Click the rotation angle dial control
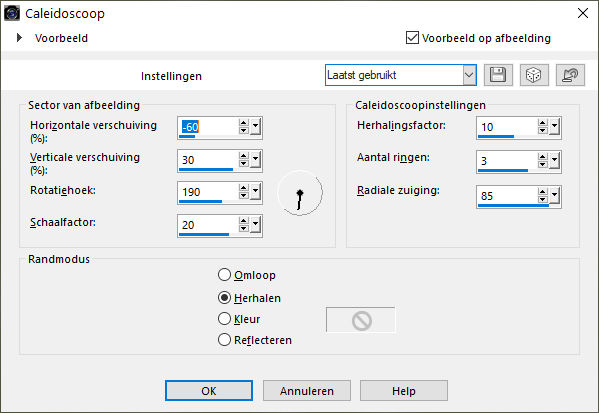 300,193
